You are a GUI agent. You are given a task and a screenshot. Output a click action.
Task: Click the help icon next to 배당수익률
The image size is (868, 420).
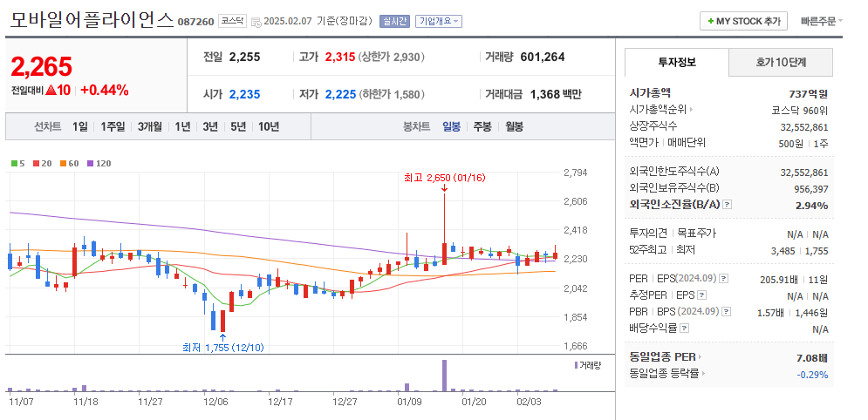684,329
